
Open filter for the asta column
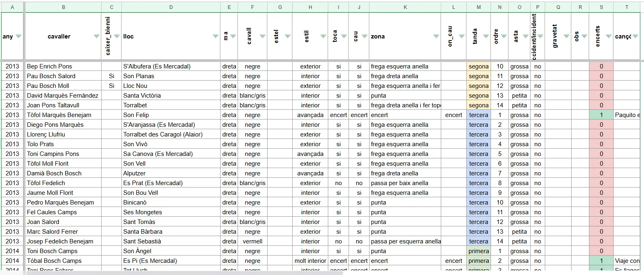point(525,36)
